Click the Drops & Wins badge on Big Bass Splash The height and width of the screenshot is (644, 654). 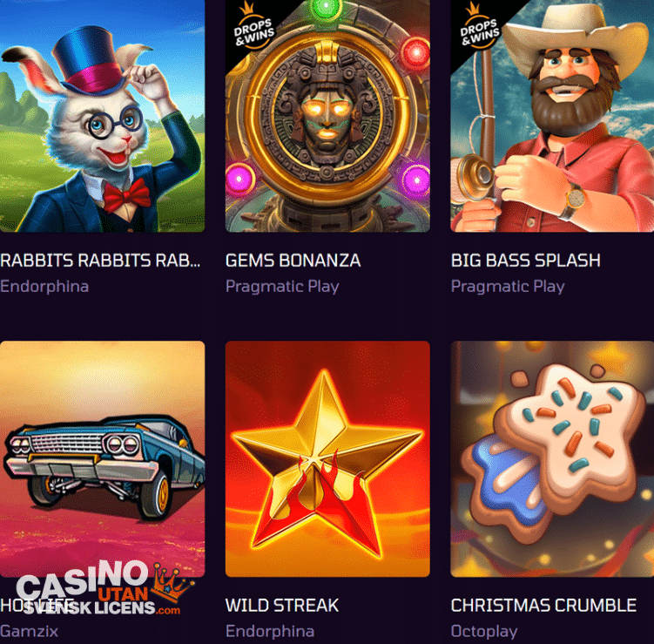pyautogui.click(x=477, y=28)
